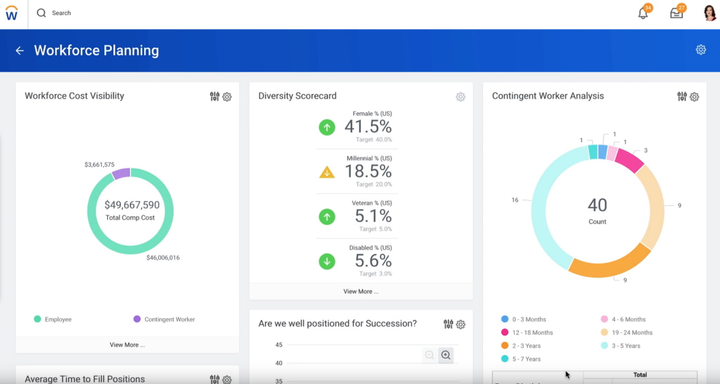Screen dimensions: 720x384
Task: Open Workforce Planning dashboard settings gear
Action: click(x=701, y=50)
